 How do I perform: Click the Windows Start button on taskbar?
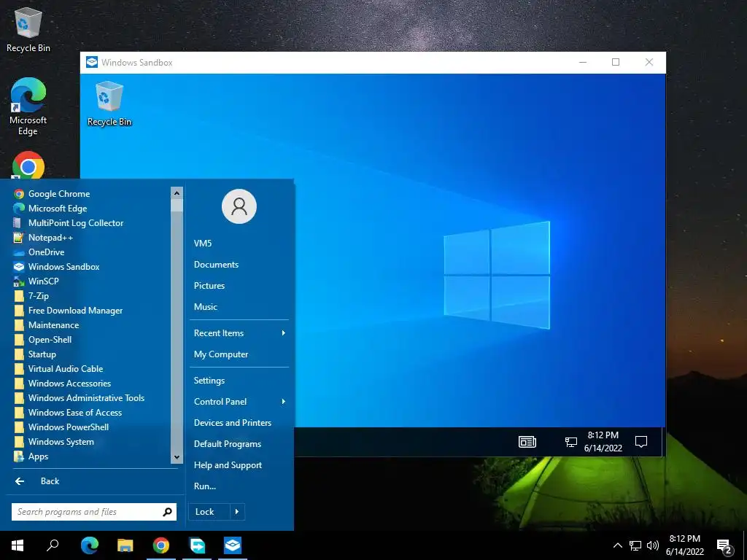tap(18, 545)
